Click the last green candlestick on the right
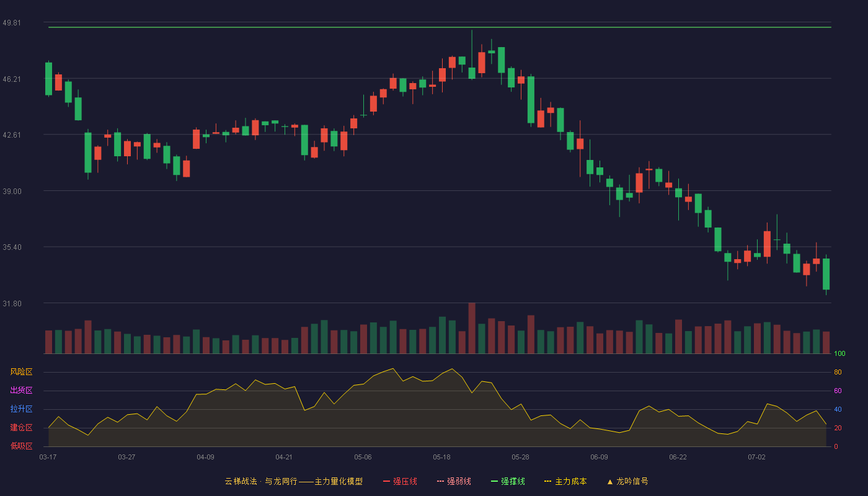 (826, 274)
